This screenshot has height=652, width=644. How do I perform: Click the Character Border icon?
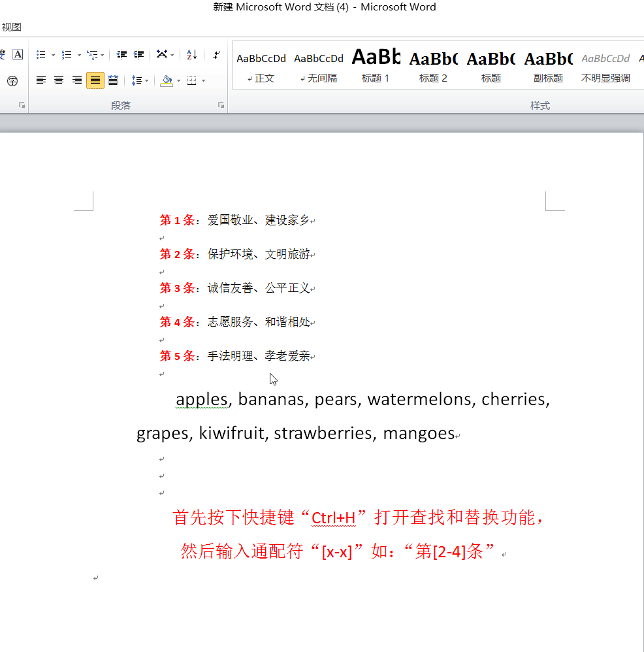pos(18,54)
